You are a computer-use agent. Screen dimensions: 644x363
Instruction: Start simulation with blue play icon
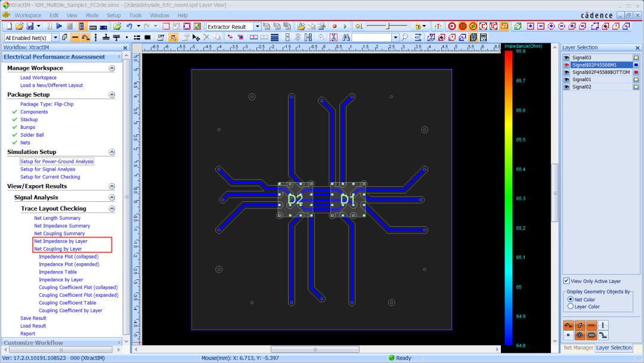click(x=59, y=26)
